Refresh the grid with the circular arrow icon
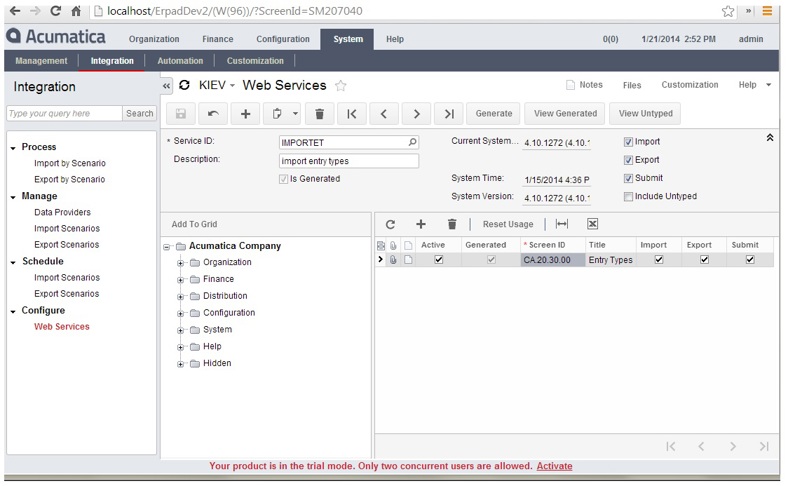 (390, 224)
